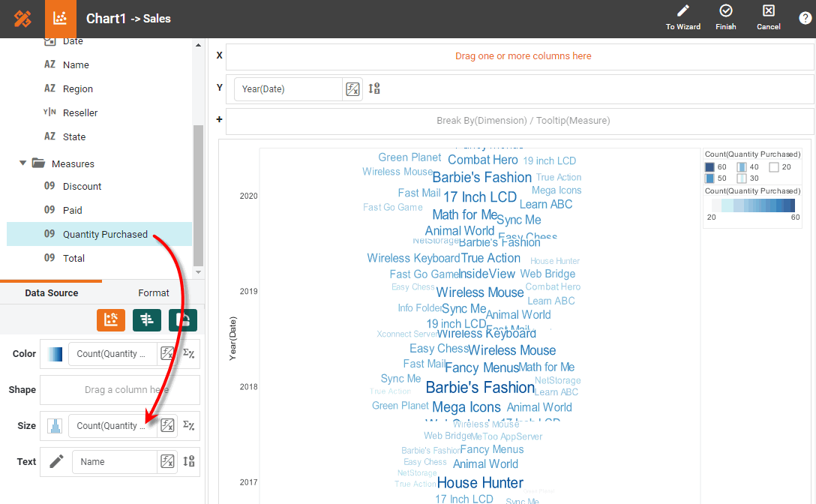Click the size shape icon in Size row
The image size is (816, 504).
pos(55,426)
